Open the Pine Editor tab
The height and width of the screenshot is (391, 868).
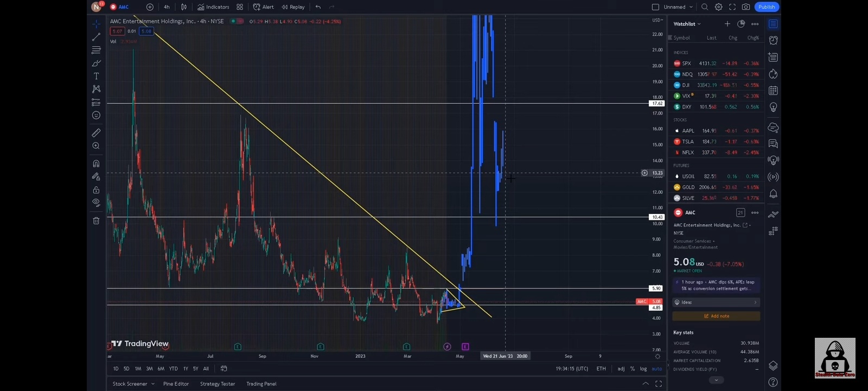[x=176, y=384]
